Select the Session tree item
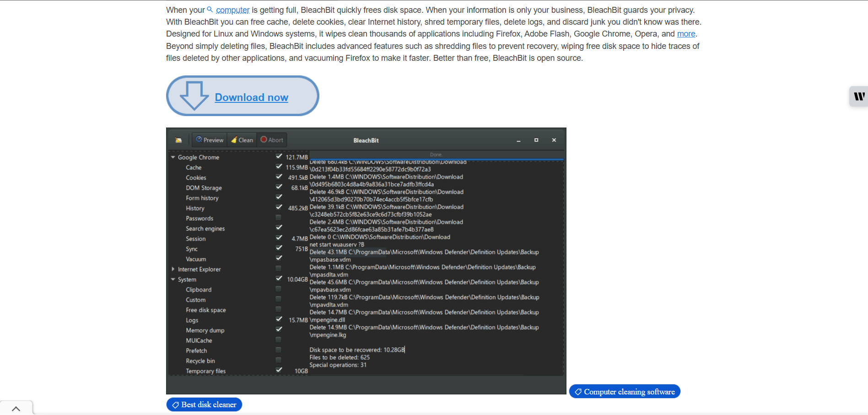This screenshot has width=868, height=415. [195, 239]
